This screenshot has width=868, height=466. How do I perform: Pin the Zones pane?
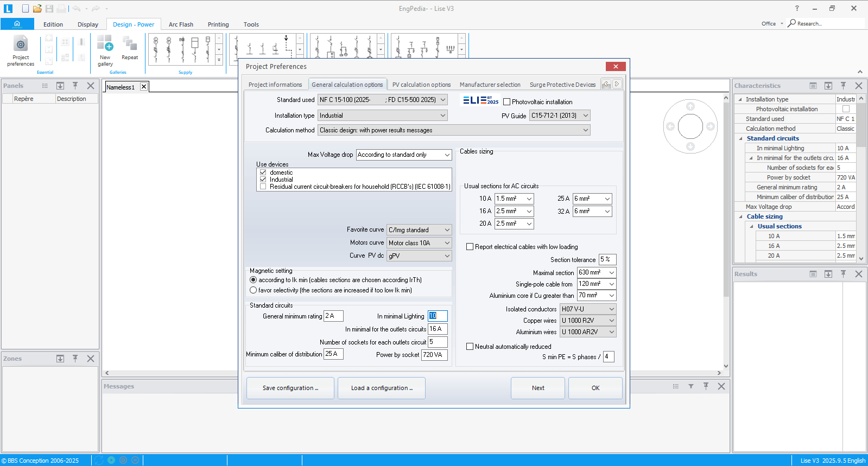tap(75, 359)
